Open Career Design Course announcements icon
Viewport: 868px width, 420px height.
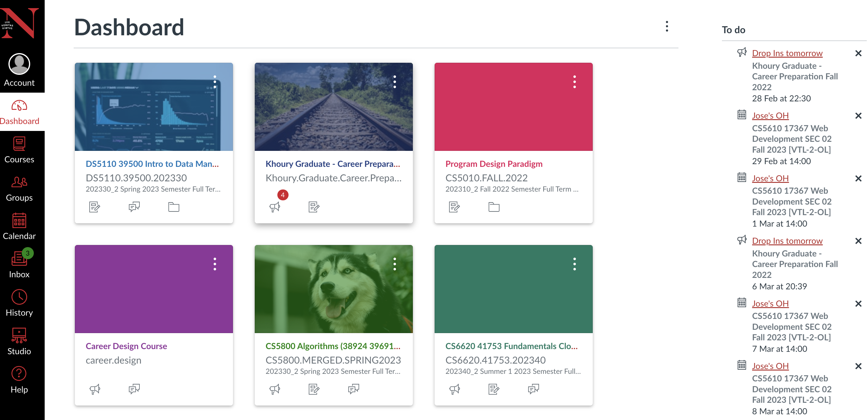pyautogui.click(x=95, y=389)
